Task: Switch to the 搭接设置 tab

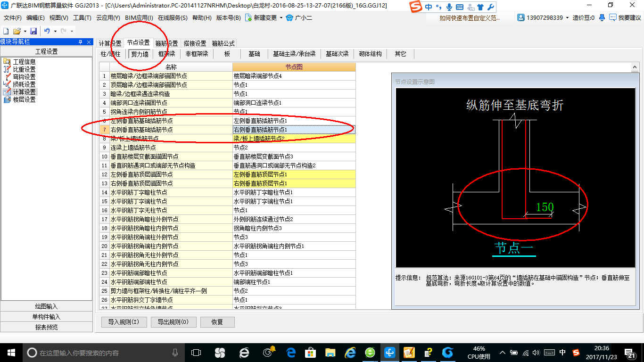Action: 195,43
